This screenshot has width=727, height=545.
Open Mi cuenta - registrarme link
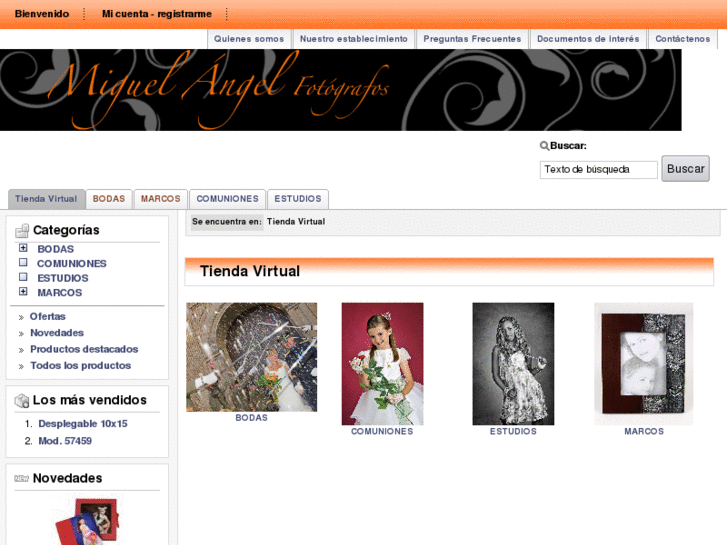tap(157, 14)
